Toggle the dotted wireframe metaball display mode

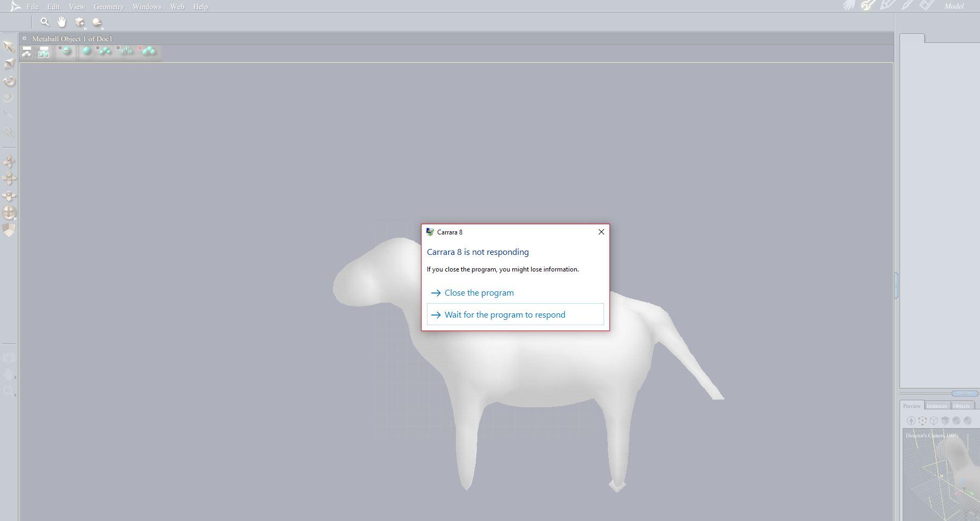point(125,51)
